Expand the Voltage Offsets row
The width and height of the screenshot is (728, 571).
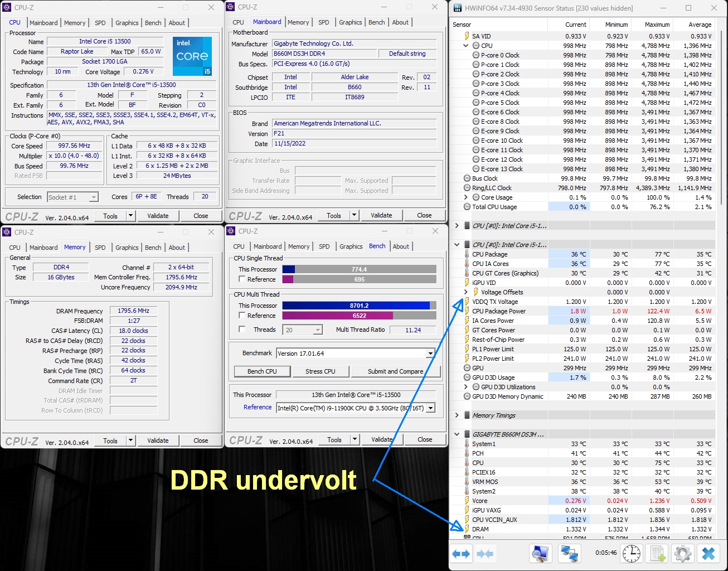click(x=466, y=292)
